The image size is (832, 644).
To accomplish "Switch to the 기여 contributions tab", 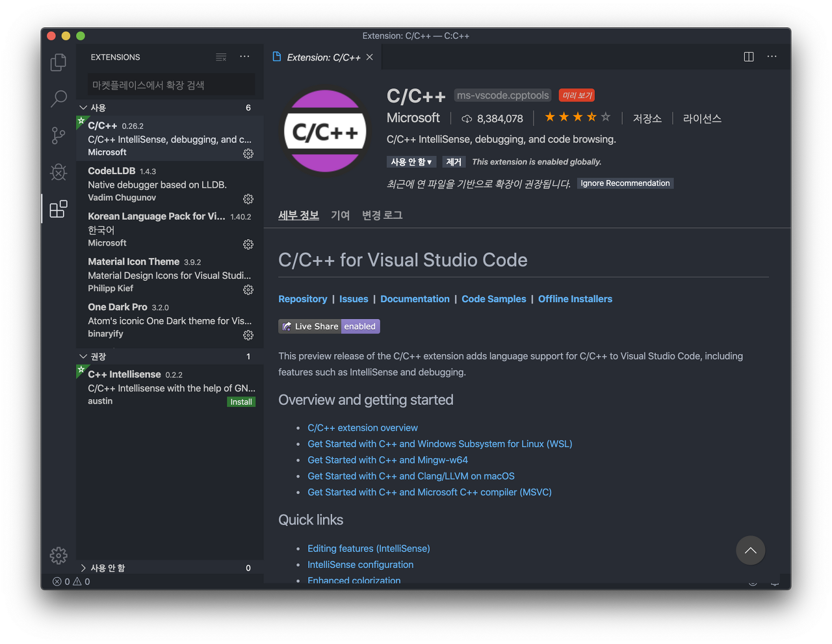I will coord(340,215).
